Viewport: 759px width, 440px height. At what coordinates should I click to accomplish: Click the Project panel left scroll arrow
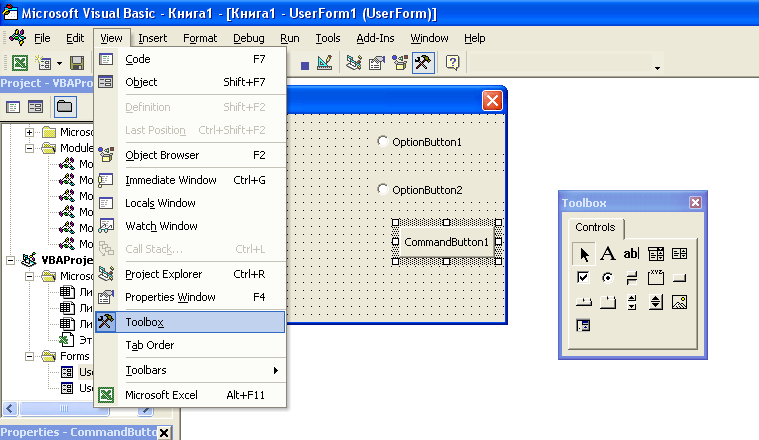pyautogui.click(x=10, y=409)
